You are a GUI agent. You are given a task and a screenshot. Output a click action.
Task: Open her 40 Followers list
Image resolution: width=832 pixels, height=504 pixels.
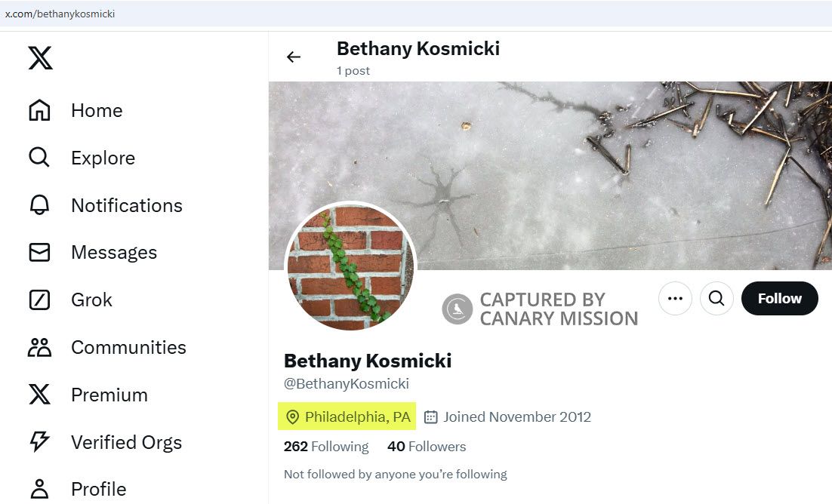[x=426, y=446]
